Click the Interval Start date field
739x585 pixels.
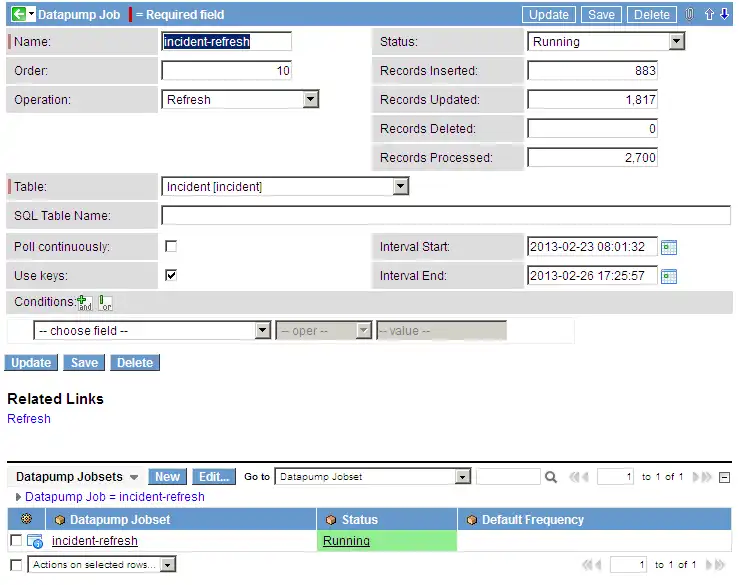point(592,247)
